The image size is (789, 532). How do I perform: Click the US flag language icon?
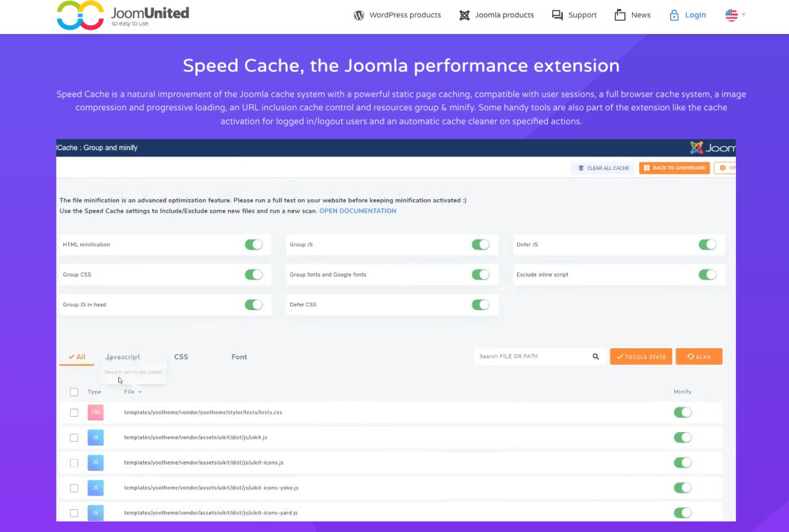[732, 15]
